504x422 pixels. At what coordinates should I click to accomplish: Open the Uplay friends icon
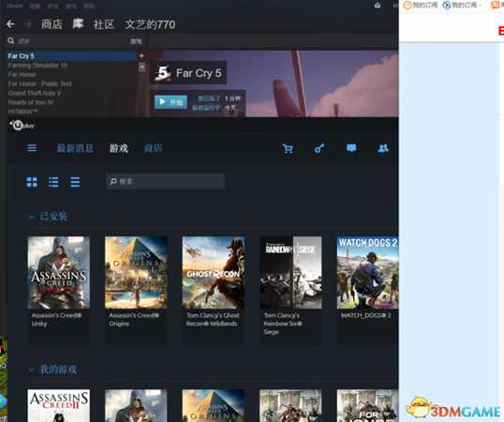tap(383, 148)
